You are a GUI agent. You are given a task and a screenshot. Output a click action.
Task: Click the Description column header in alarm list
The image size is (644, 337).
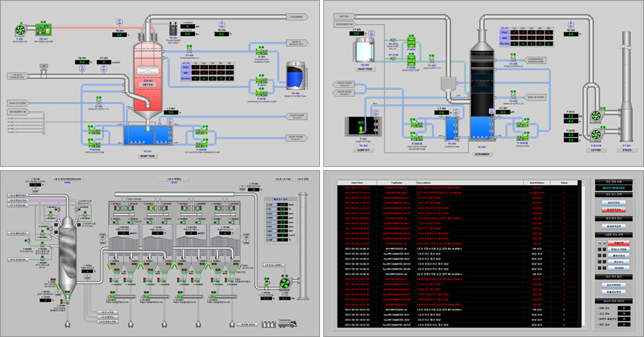[424, 182]
